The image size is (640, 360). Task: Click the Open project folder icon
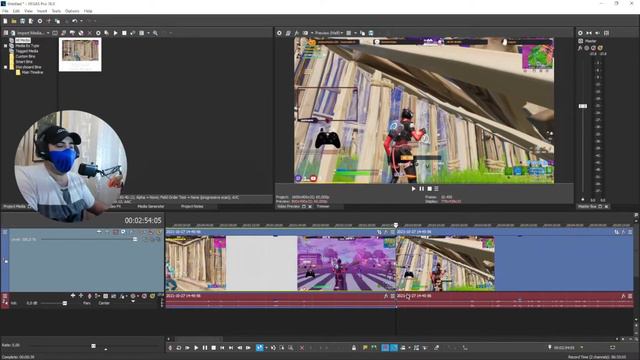[x=14, y=21]
